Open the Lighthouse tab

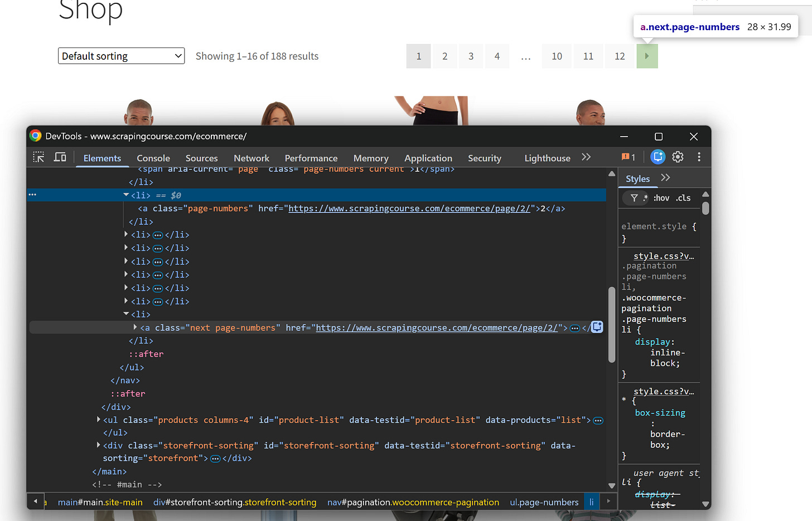coord(547,158)
